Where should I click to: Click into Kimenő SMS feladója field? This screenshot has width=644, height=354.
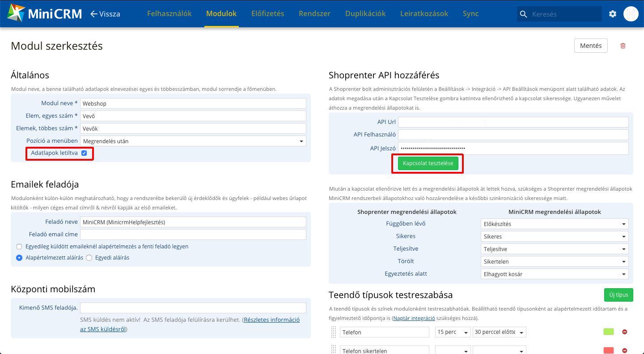coord(193,308)
